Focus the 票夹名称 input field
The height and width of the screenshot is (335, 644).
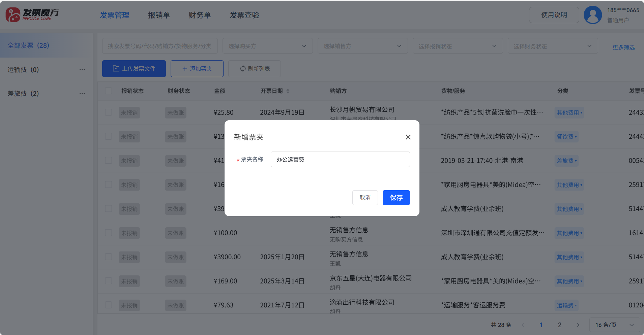(x=340, y=159)
